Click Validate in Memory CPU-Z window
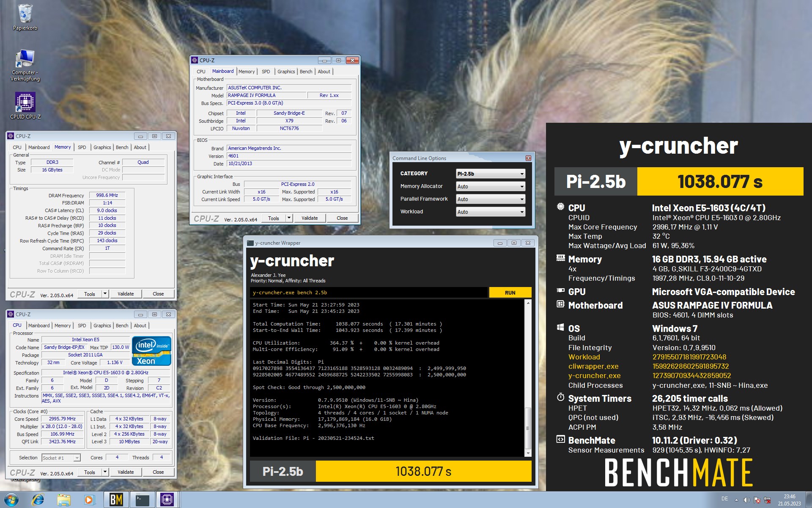This screenshot has height=508, width=812. (126, 293)
